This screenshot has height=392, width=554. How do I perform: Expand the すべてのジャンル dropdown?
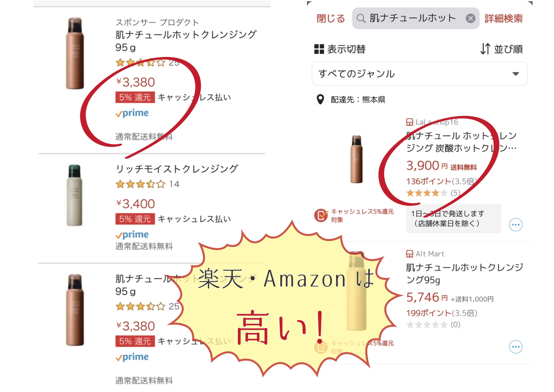pyautogui.click(x=419, y=74)
